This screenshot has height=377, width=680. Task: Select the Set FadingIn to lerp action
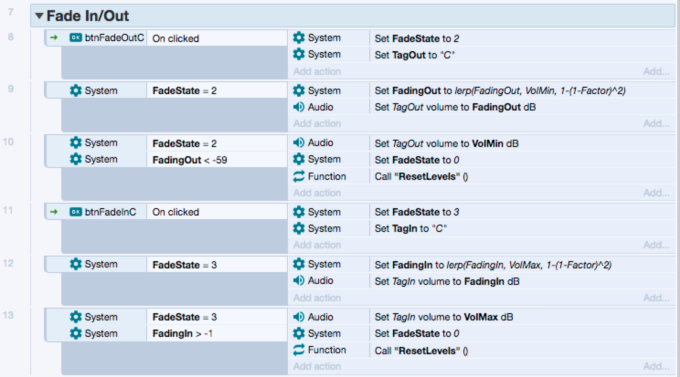(x=493, y=265)
